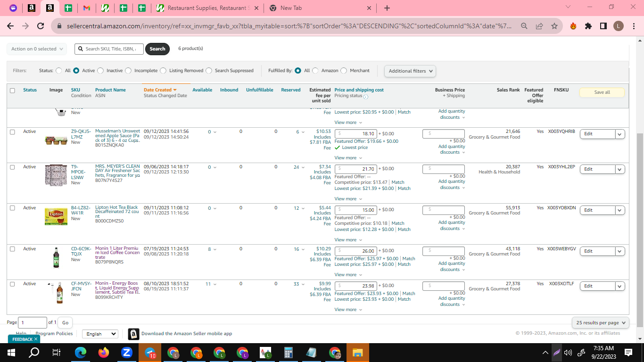
Task: Reload the Seller Central page
Action: [x=41, y=26]
